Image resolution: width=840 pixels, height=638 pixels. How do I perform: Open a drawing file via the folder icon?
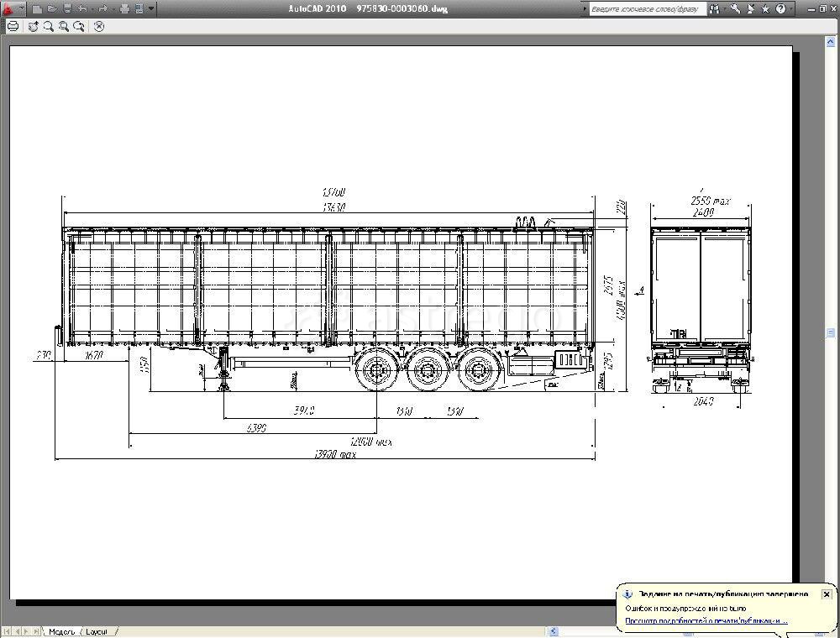pos(52,8)
